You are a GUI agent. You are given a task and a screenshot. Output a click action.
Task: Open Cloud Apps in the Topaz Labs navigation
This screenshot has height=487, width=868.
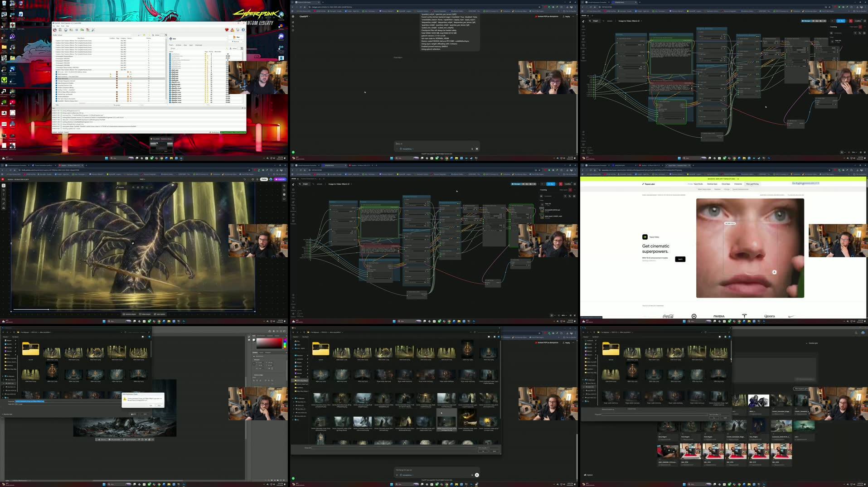(x=726, y=184)
